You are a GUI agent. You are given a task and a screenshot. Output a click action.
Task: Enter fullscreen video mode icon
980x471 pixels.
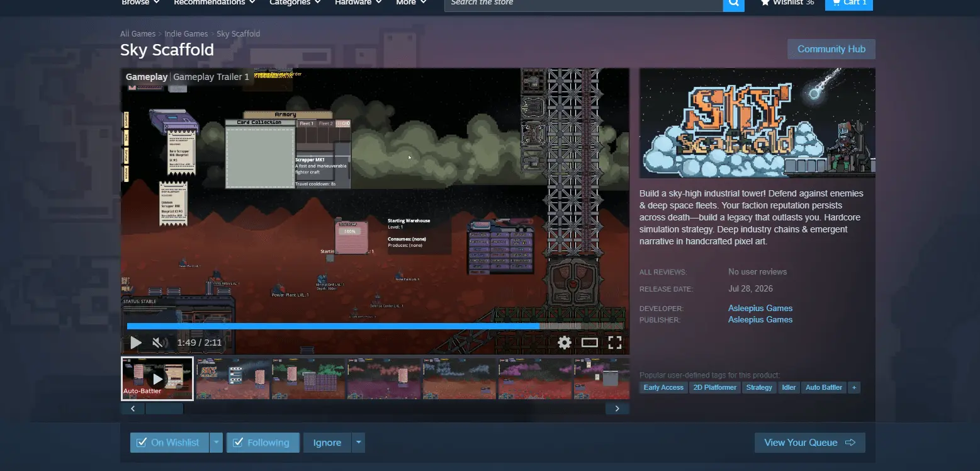click(615, 343)
